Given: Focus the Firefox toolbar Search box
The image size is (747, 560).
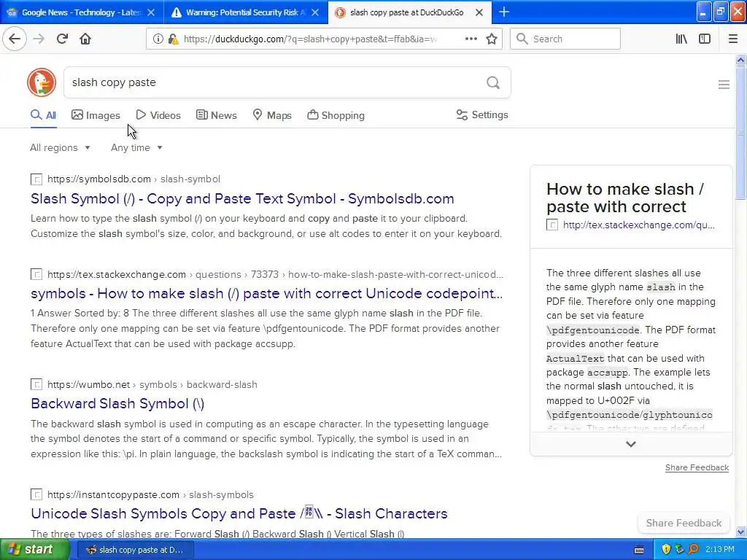Looking at the screenshot, I should 565,39.
